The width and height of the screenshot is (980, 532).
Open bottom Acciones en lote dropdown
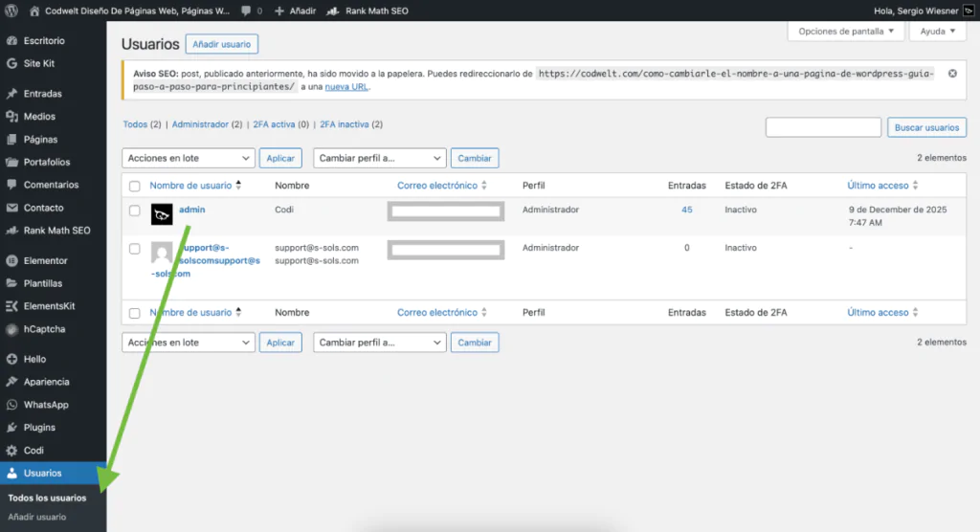click(189, 343)
